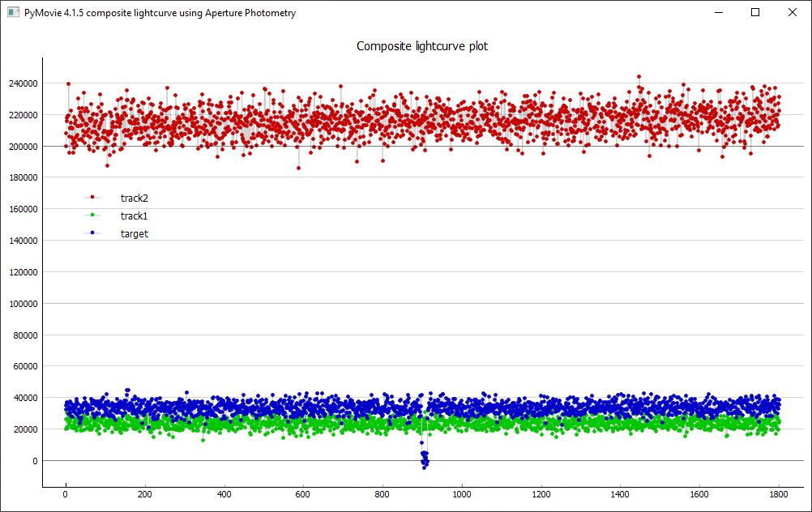Maximize the composite lightcurve window
Image resolution: width=812 pixels, height=512 pixels.
[755, 13]
